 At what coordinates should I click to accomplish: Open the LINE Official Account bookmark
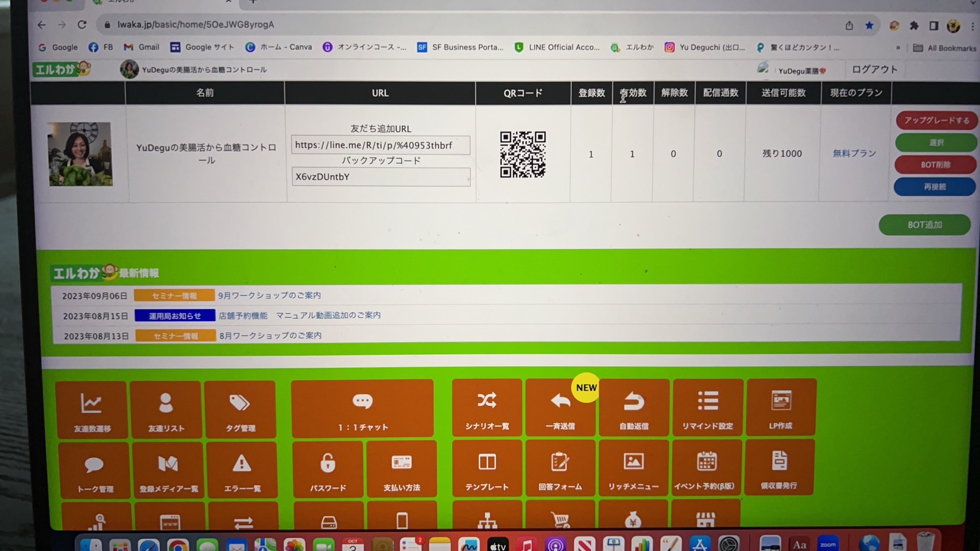[557, 47]
